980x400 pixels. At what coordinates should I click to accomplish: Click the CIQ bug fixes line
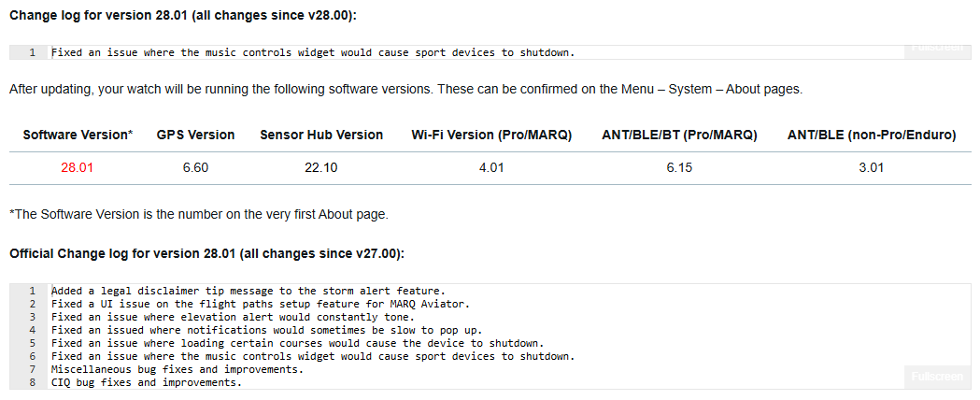147,382
